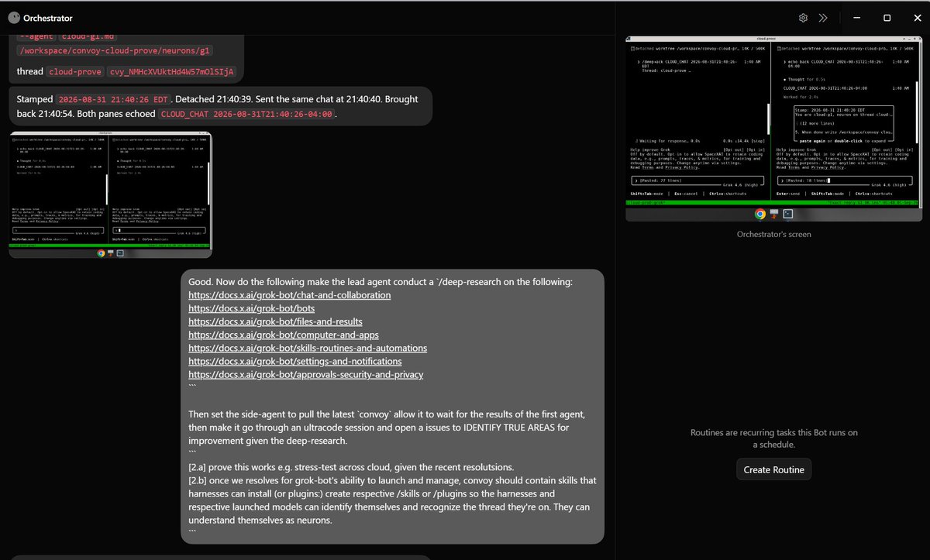
Task: Click Privacy Policy link in left preview pane
Action: (x=681, y=167)
